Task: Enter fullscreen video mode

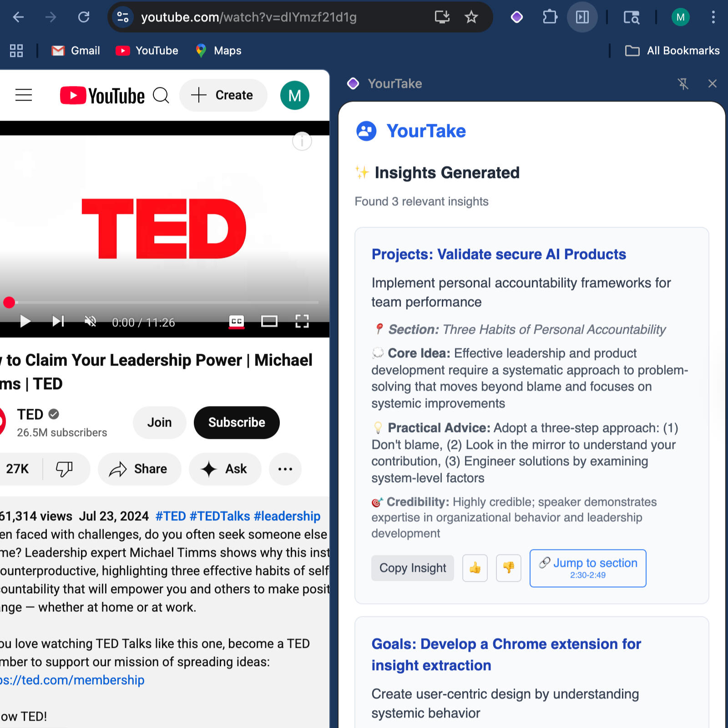Action: point(302,322)
